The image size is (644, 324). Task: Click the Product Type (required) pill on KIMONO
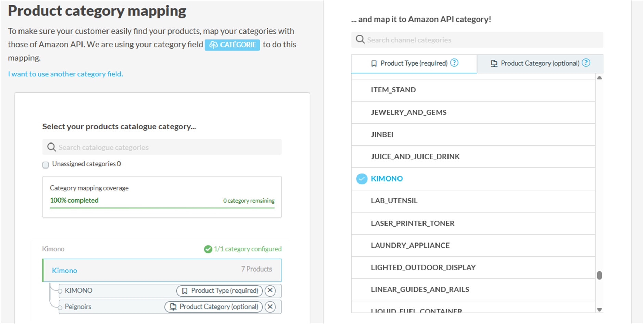(x=219, y=291)
